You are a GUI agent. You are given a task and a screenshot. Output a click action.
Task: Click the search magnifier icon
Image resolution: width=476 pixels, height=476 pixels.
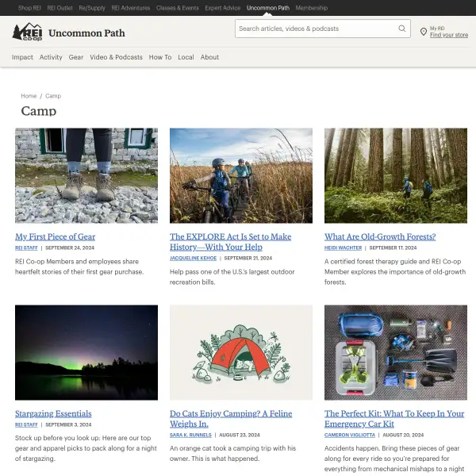tap(401, 29)
